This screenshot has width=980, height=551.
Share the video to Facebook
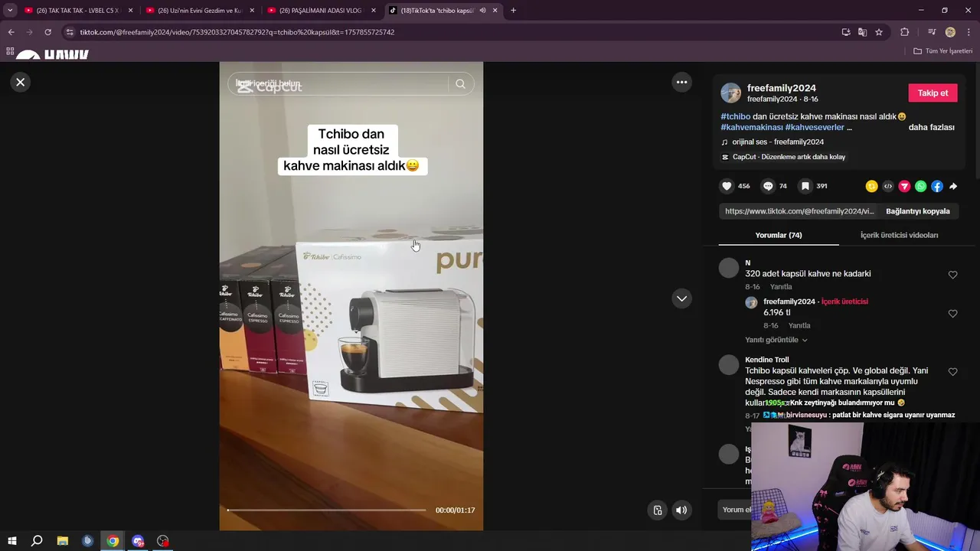[937, 186]
